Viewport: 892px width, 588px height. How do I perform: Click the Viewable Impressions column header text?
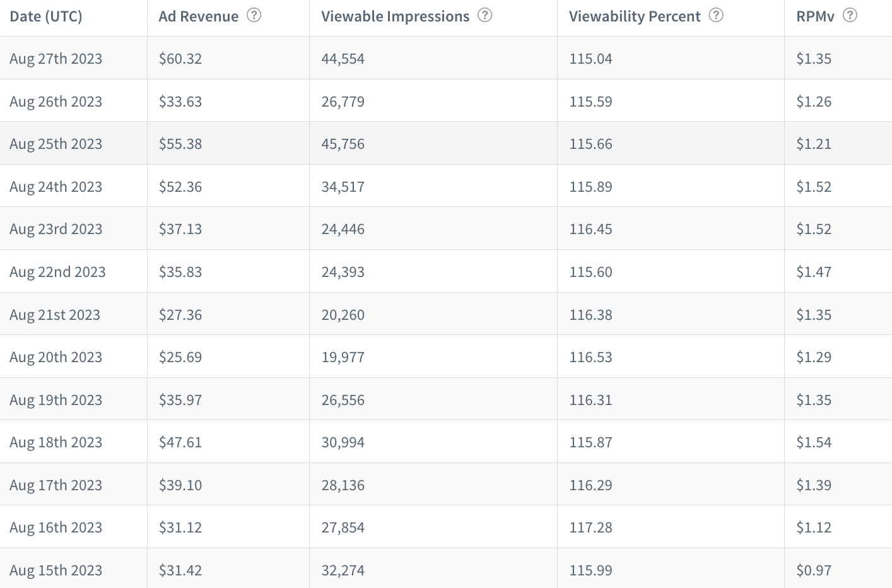395,16
